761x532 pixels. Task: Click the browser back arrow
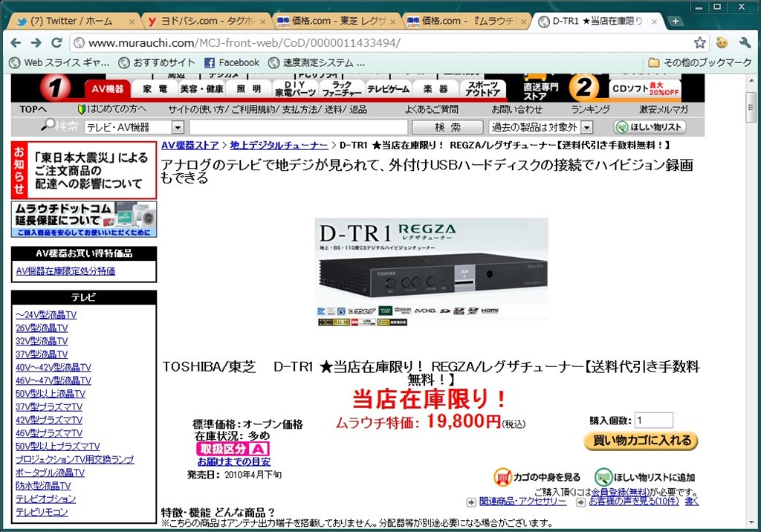(16, 42)
